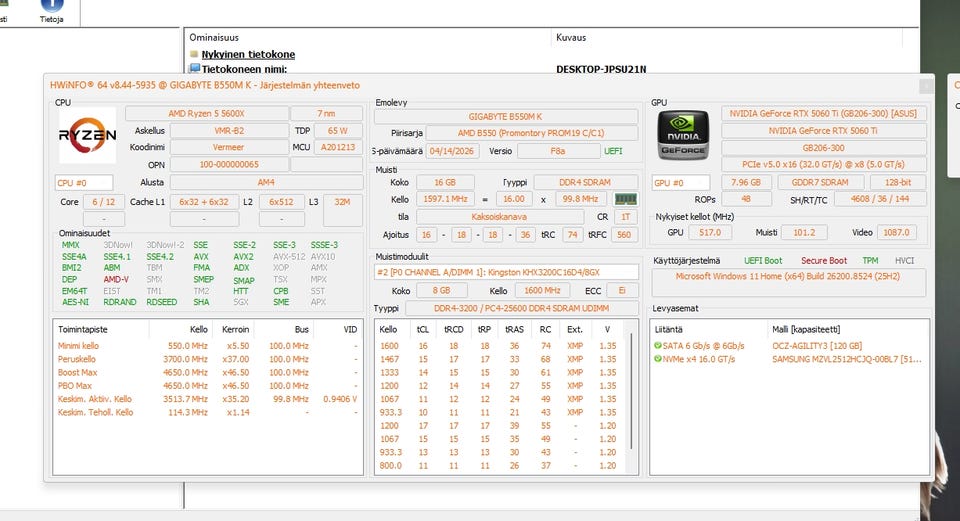Click the Kaksoiskanava memory mode field
This screenshot has height=521, width=960.
499,217
